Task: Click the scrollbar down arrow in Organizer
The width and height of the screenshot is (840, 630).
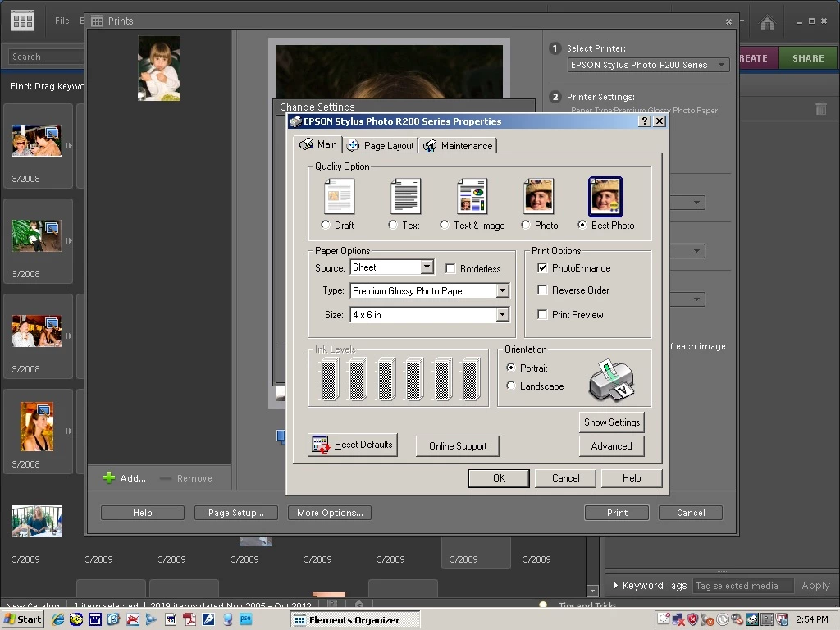Action: (x=592, y=591)
